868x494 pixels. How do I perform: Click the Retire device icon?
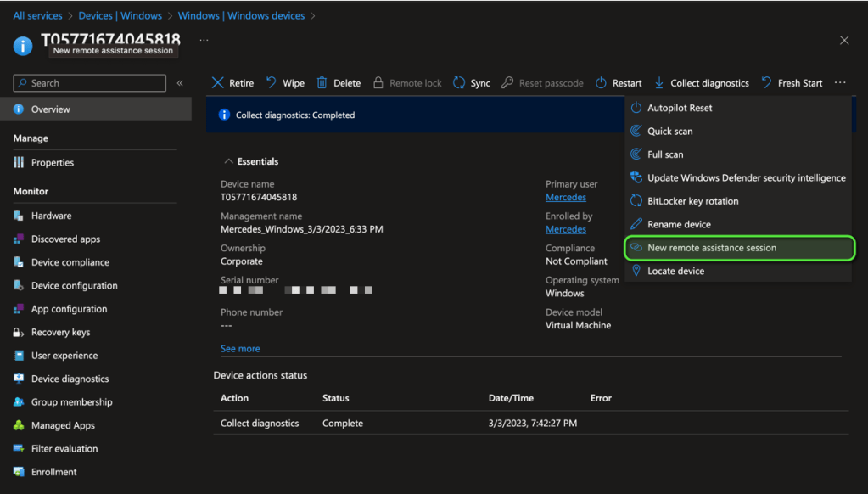[218, 83]
